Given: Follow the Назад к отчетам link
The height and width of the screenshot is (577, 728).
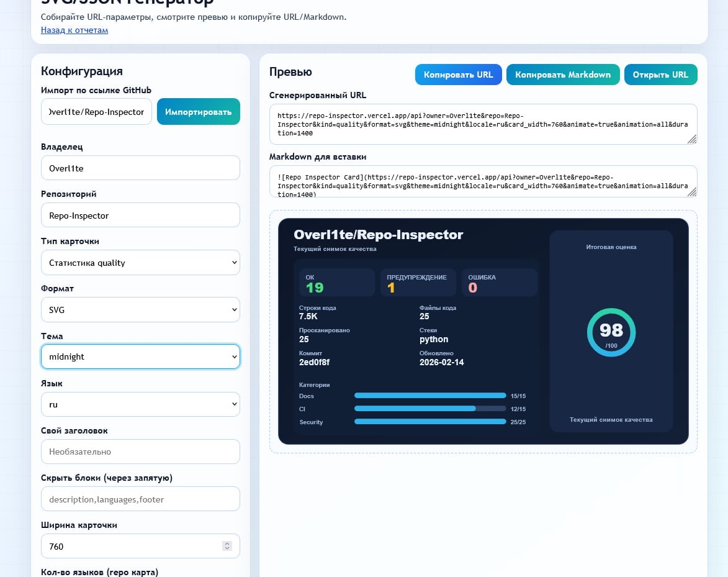Looking at the screenshot, I should pos(74,30).
